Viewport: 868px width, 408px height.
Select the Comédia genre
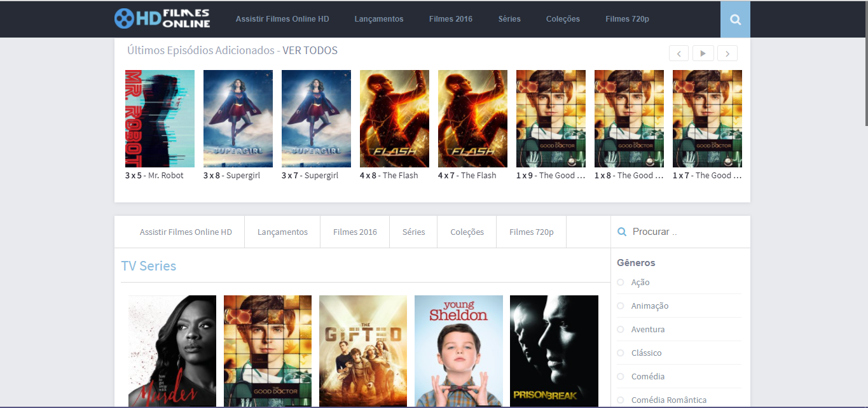pos(648,376)
